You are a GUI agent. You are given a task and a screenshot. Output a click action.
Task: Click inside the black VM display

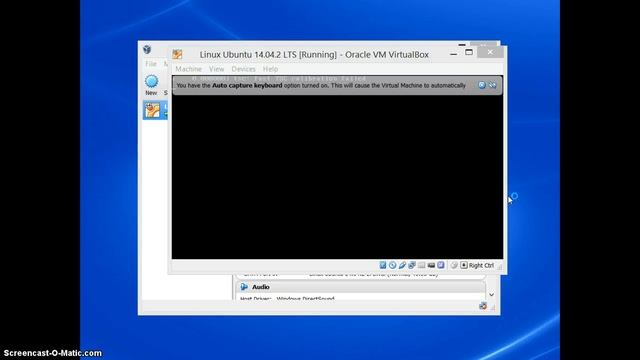point(337,176)
